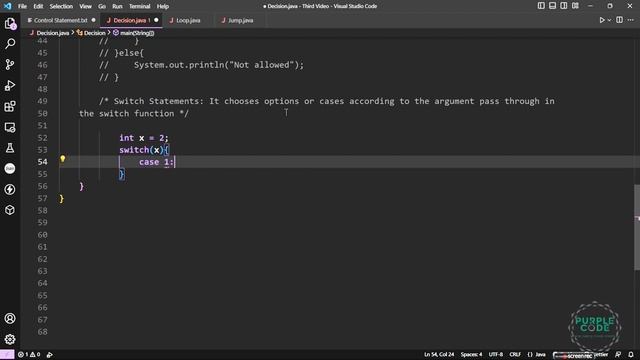Switch to the Jump.java tab
Image resolution: width=640 pixels, height=360 pixels.
tap(240, 20)
